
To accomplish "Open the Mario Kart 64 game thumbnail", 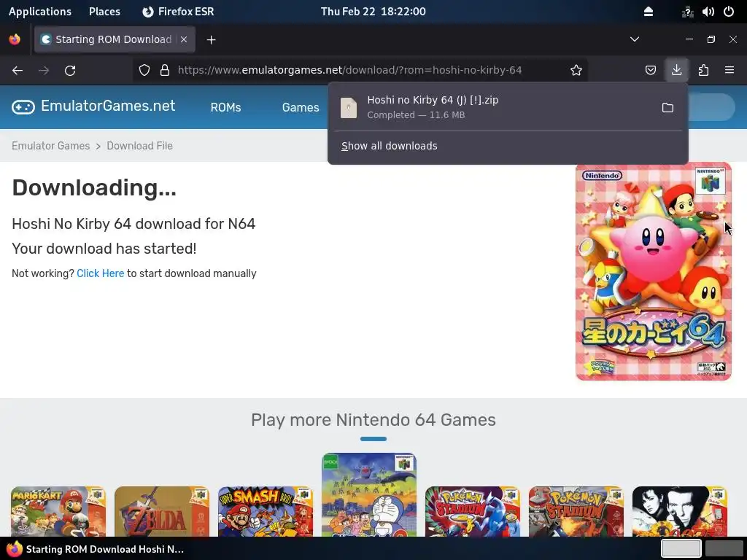I will coord(58,511).
